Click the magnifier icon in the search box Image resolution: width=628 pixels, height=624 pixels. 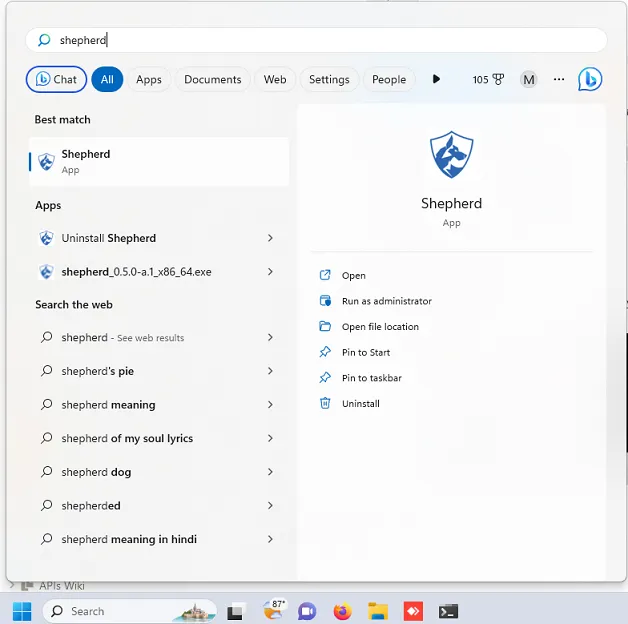coord(44,40)
